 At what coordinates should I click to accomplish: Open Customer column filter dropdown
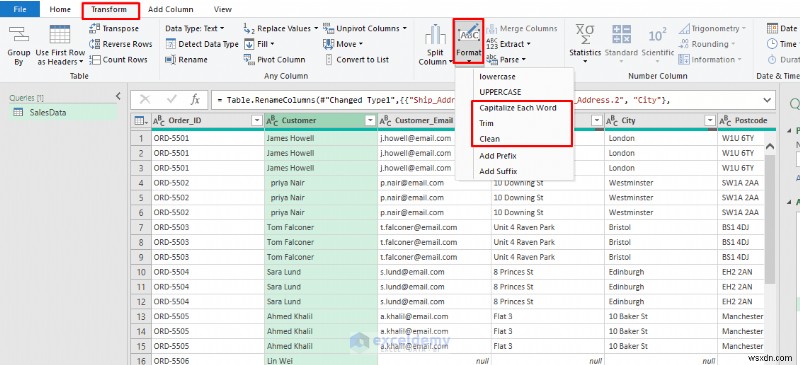pos(370,120)
